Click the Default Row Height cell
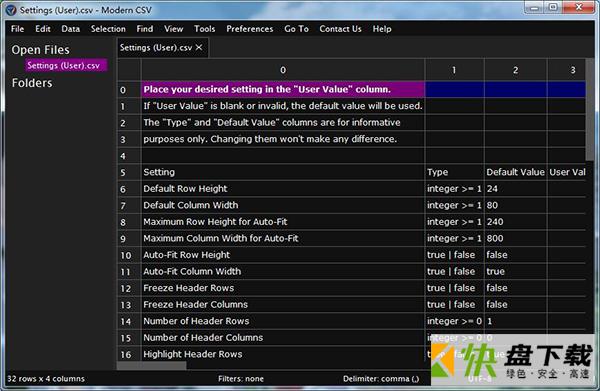The image size is (600, 391). (283, 189)
